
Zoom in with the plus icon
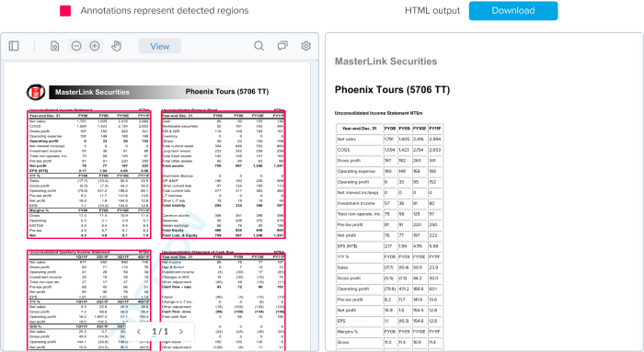(95, 46)
